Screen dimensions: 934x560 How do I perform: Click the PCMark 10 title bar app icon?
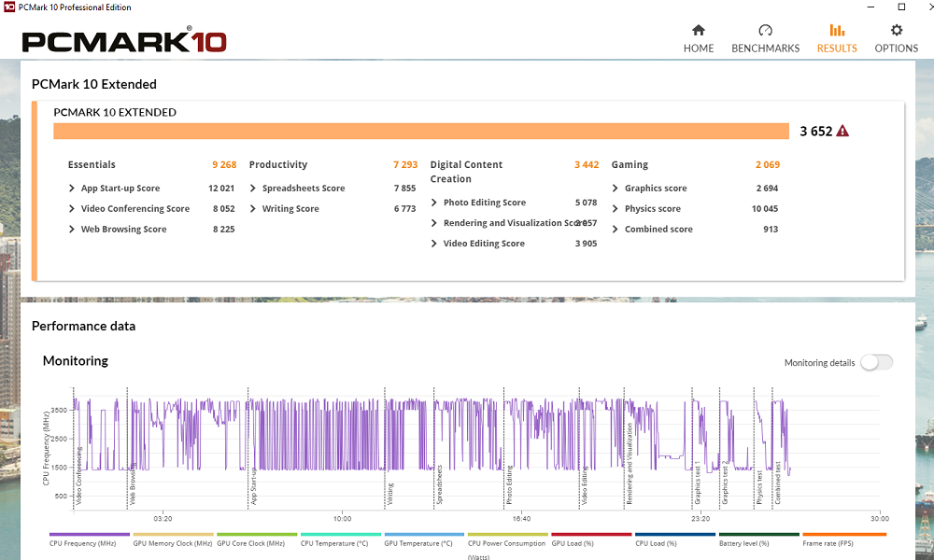(x=9, y=7)
